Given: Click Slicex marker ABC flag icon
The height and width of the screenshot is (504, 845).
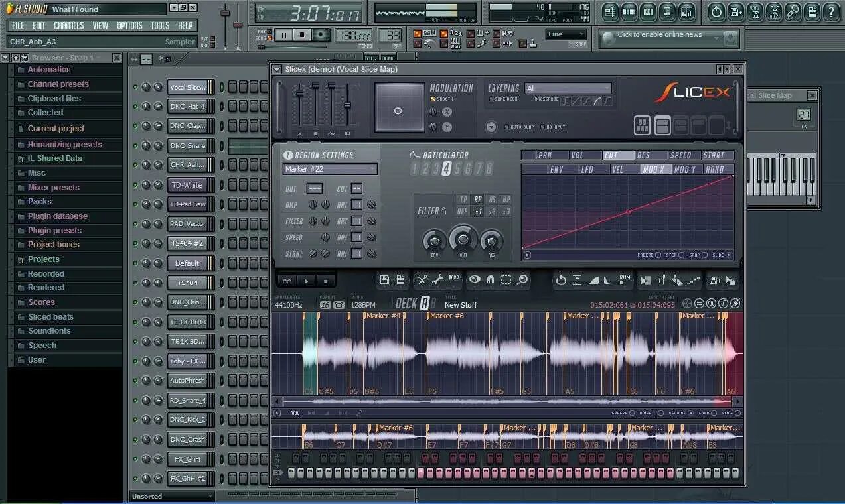Looking at the screenshot, I should coord(454,280).
